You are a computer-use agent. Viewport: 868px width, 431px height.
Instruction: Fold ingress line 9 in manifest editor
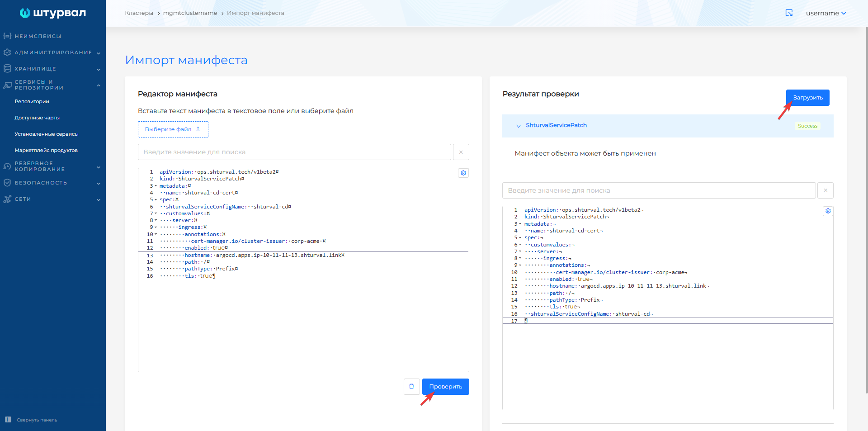pos(156,227)
